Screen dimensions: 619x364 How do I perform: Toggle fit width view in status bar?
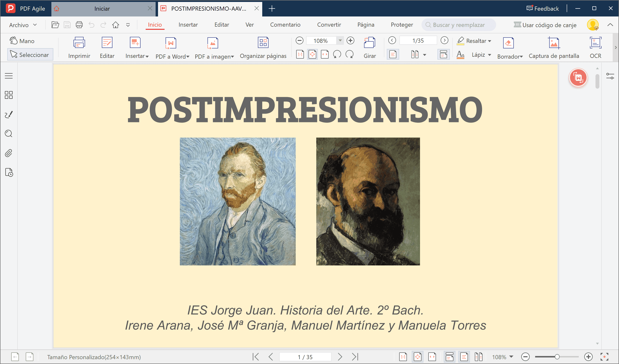point(432,357)
